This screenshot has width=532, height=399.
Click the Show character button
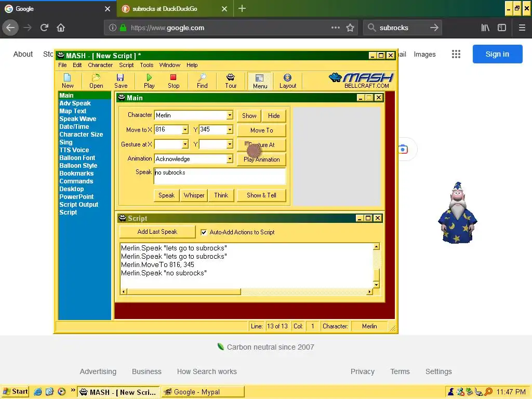click(x=249, y=116)
